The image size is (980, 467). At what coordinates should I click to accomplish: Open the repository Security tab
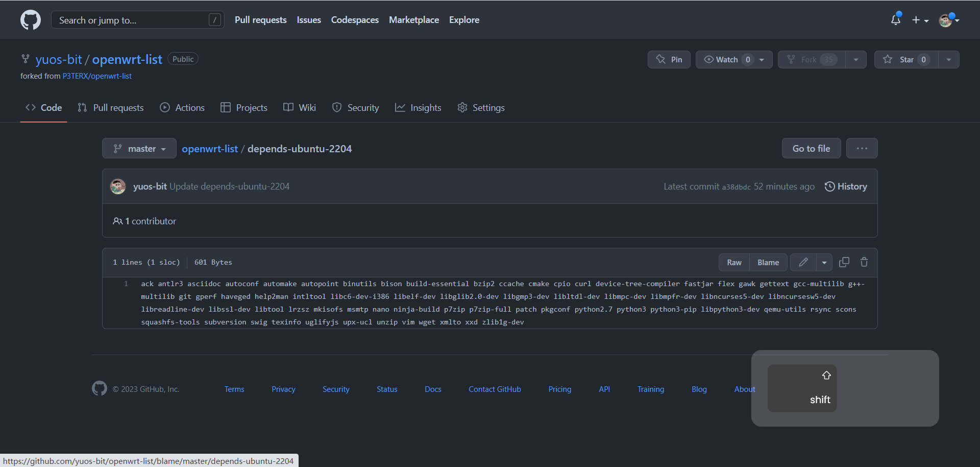[356, 108]
